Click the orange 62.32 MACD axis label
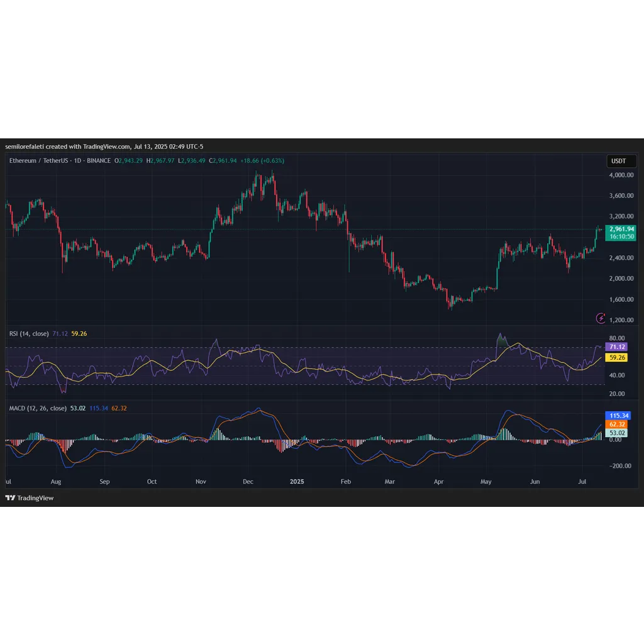Viewport: 644px width, 644px height. click(x=617, y=425)
